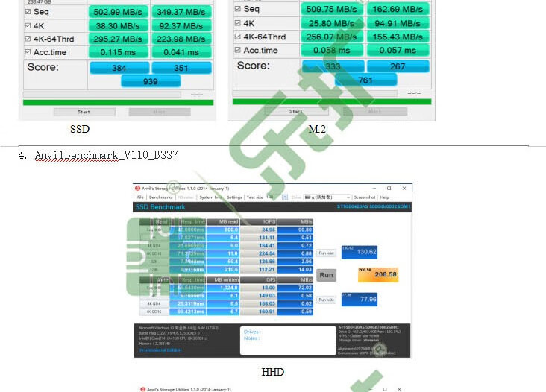Click the large Run button
This screenshot has height=392, width=546.
326,275
